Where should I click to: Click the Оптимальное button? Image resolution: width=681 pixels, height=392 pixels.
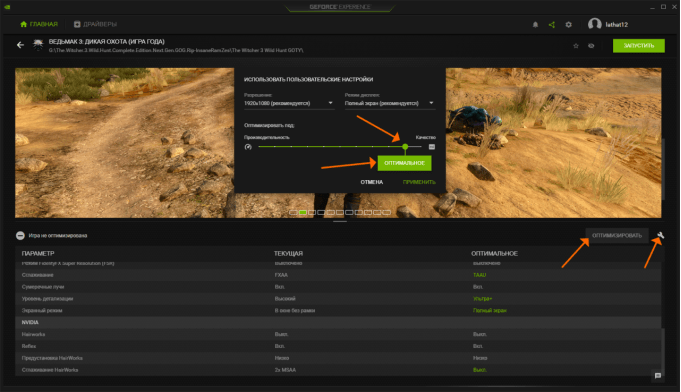404,163
